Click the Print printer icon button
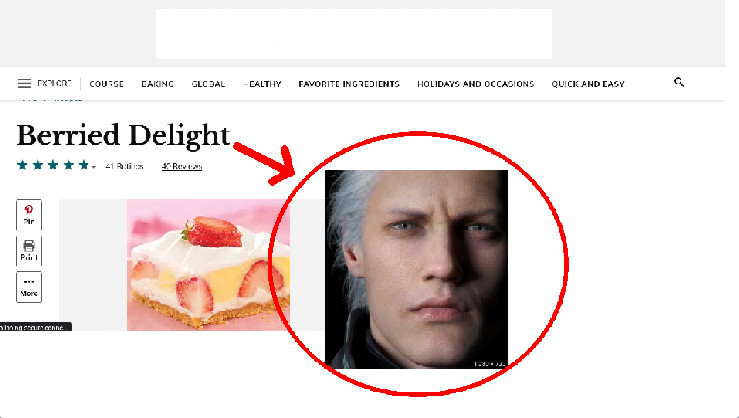 click(x=29, y=250)
